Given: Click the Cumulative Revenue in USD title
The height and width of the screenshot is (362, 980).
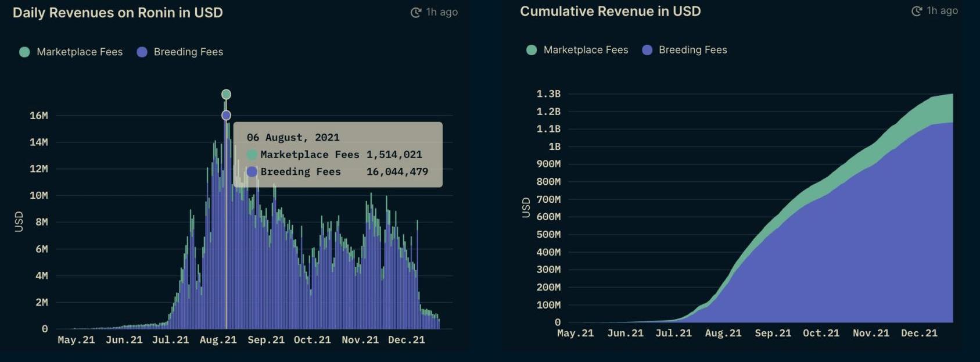Looking at the screenshot, I should click(610, 12).
